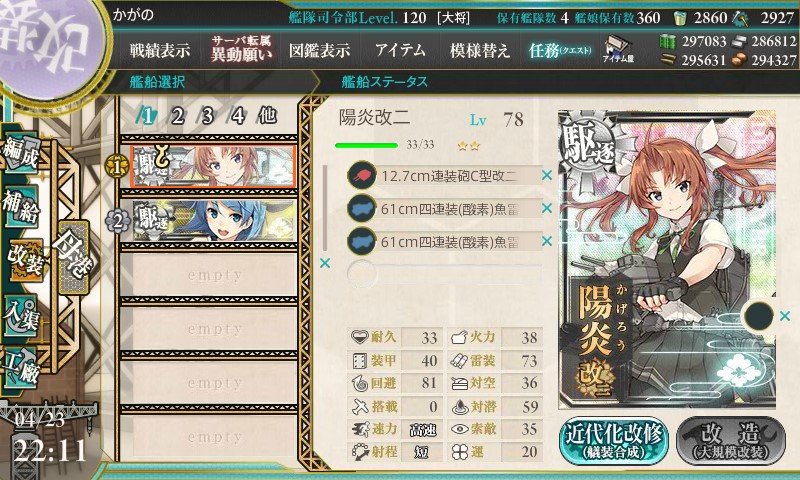Open the 編成 fleet composition icon
Viewport: 800px width, 480px height.
(x=21, y=154)
